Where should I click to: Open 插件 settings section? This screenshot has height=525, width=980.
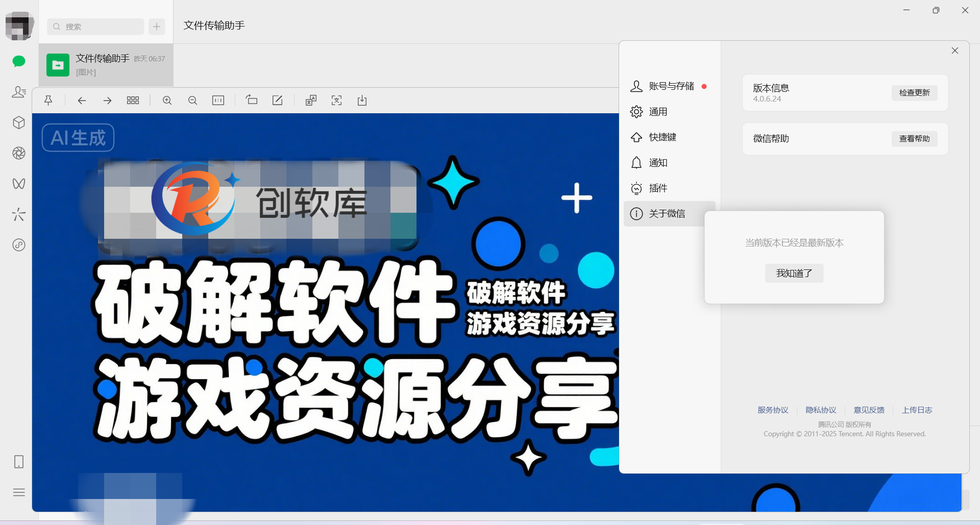point(669,188)
